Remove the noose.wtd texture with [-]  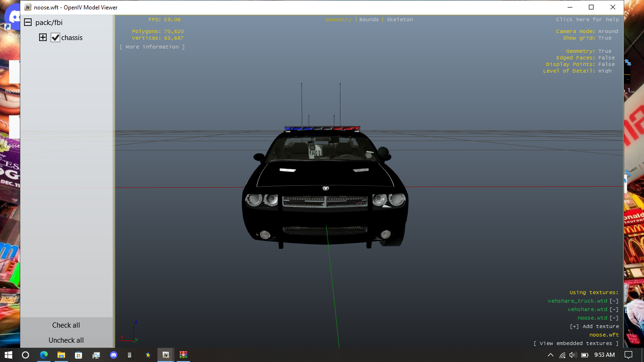tap(614, 318)
